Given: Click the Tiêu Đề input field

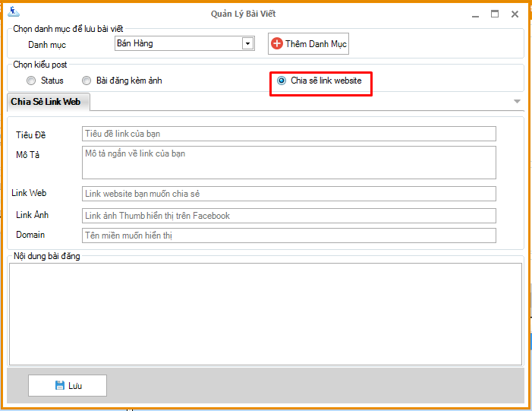Looking at the screenshot, I should tap(289, 134).
